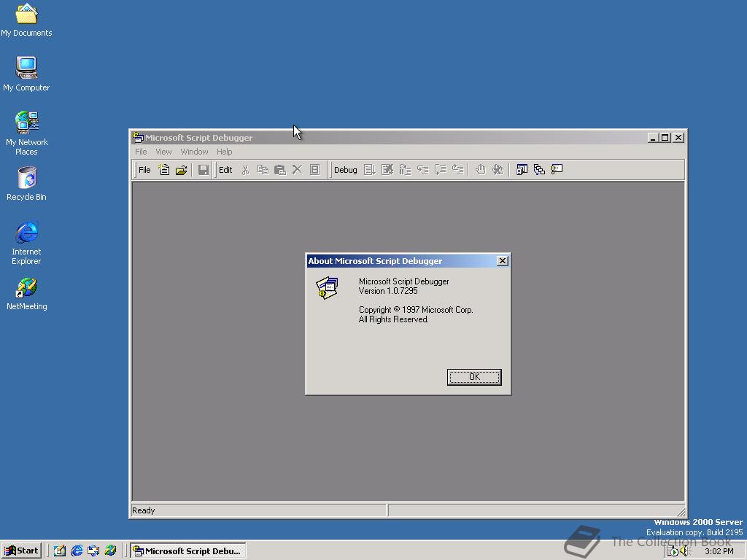Click the Open file folder icon

181,169
